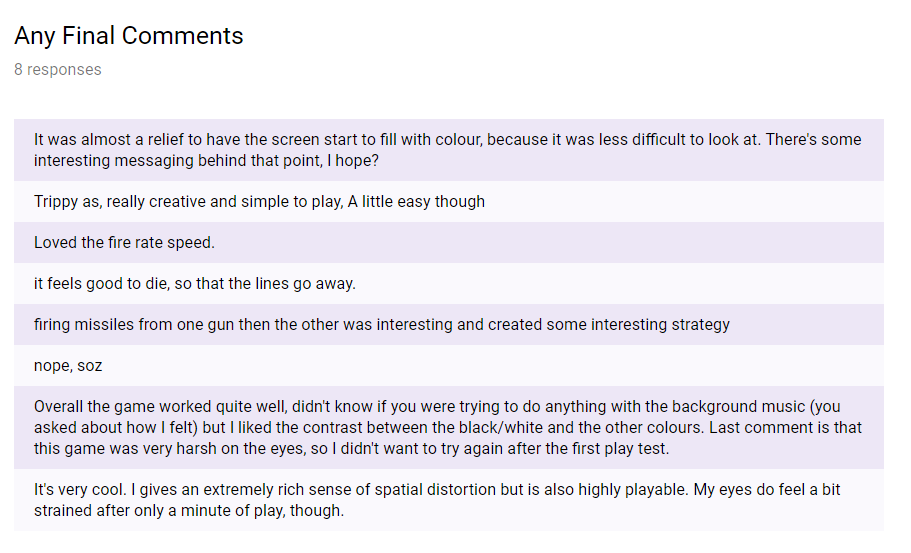Screen dimensions: 911x553
Task: Click the "nope, soz" response
Action: point(68,365)
